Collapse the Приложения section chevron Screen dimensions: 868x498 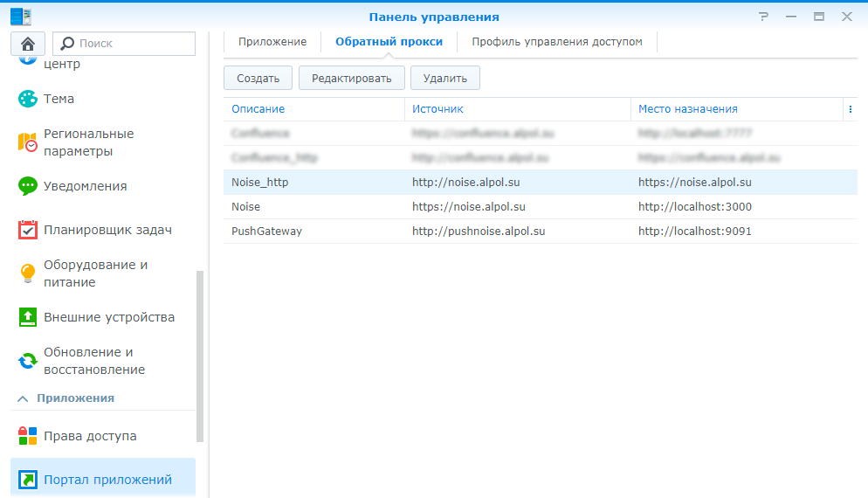23,398
